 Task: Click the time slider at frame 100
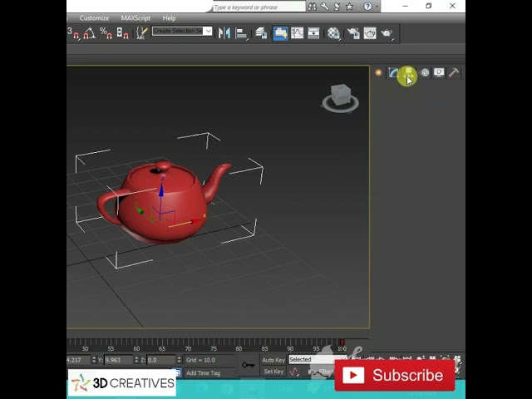point(342,342)
